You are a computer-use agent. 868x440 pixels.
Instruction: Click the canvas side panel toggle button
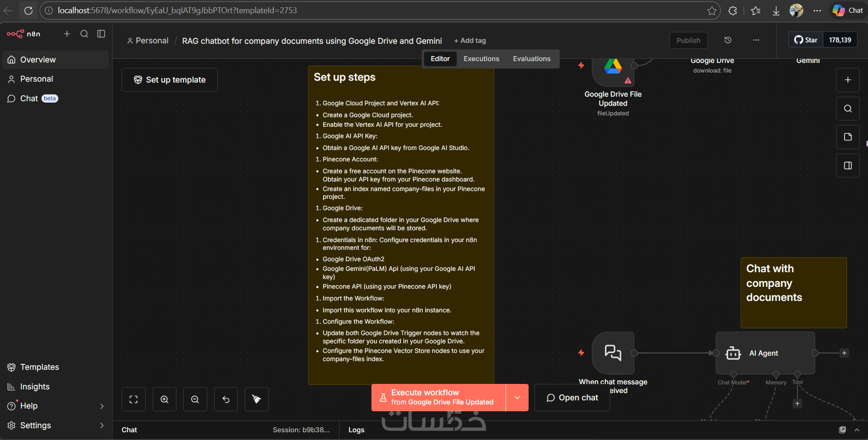pos(848,166)
